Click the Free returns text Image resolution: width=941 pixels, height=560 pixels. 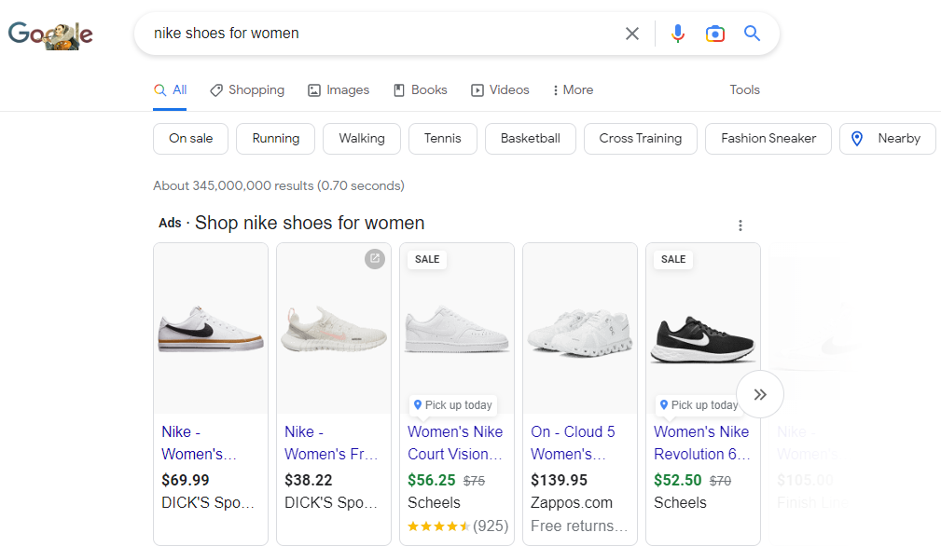click(x=579, y=526)
